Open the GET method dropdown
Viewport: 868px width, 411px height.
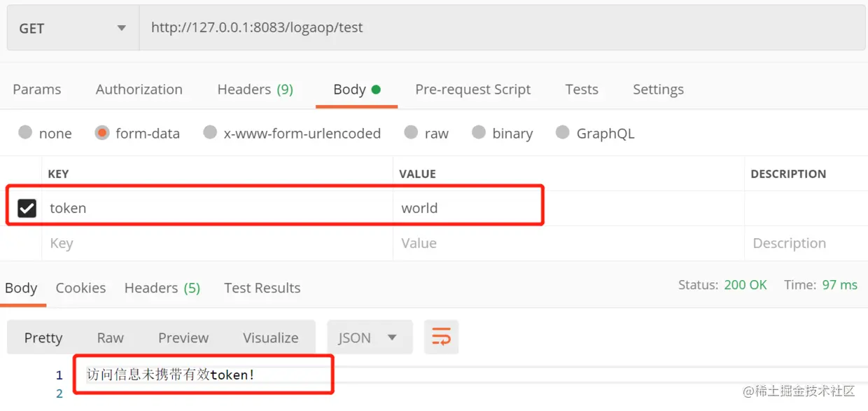[x=73, y=28]
